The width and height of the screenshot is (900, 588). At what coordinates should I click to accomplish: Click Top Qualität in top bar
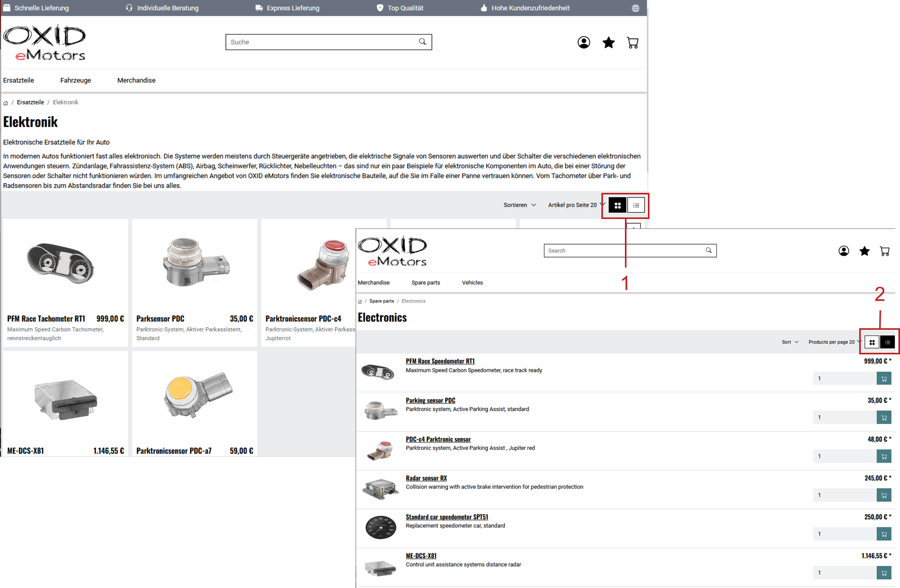coord(400,8)
